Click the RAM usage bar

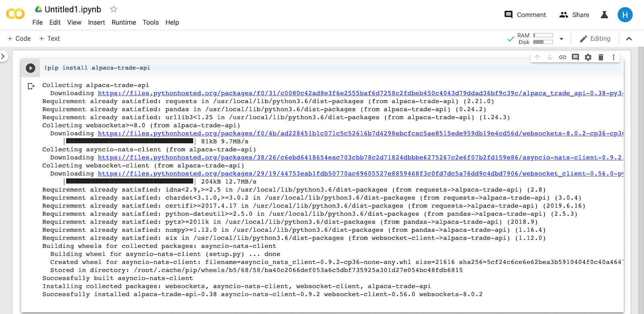543,35
